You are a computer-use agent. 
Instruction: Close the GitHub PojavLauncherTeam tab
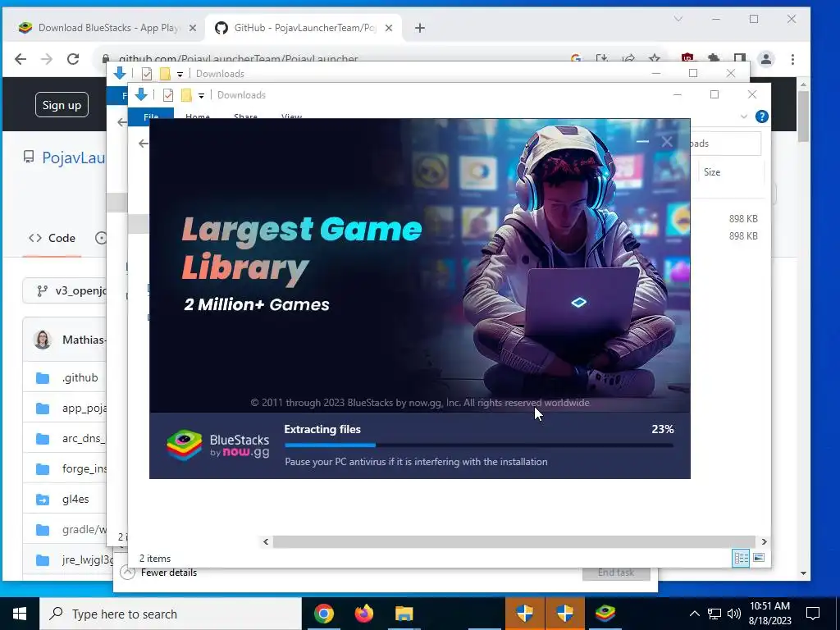tap(389, 28)
